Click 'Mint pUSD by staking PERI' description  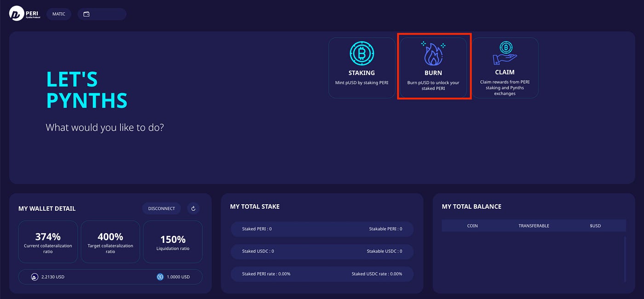coord(362,83)
